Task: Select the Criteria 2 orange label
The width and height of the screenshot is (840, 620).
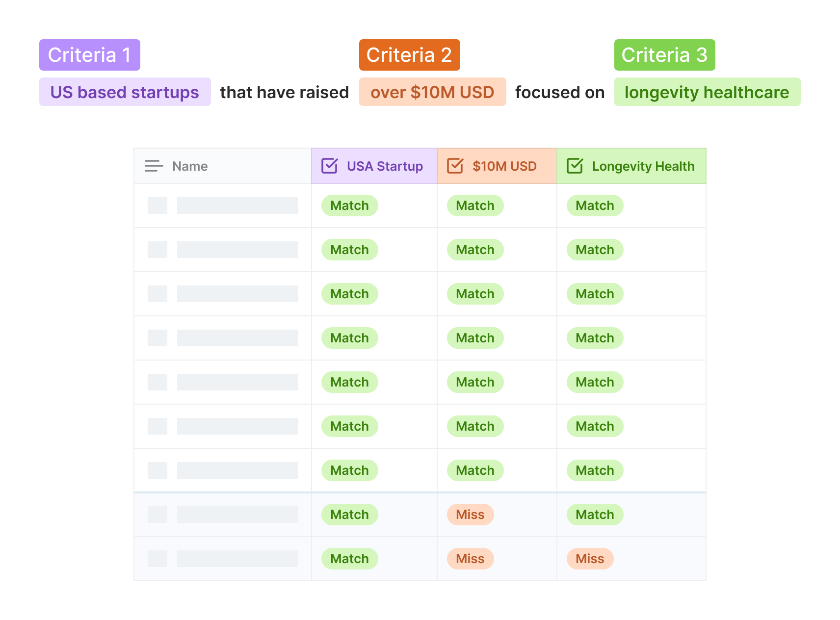Action: pos(410,55)
